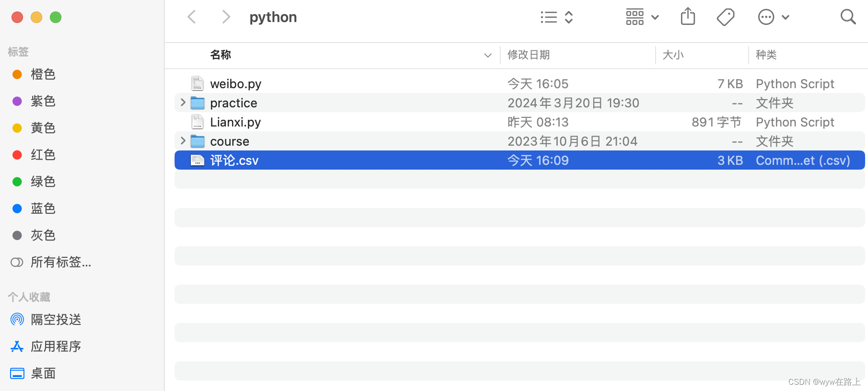Go forward with the right arrow
868x391 pixels.
click(x=226, y=17)
